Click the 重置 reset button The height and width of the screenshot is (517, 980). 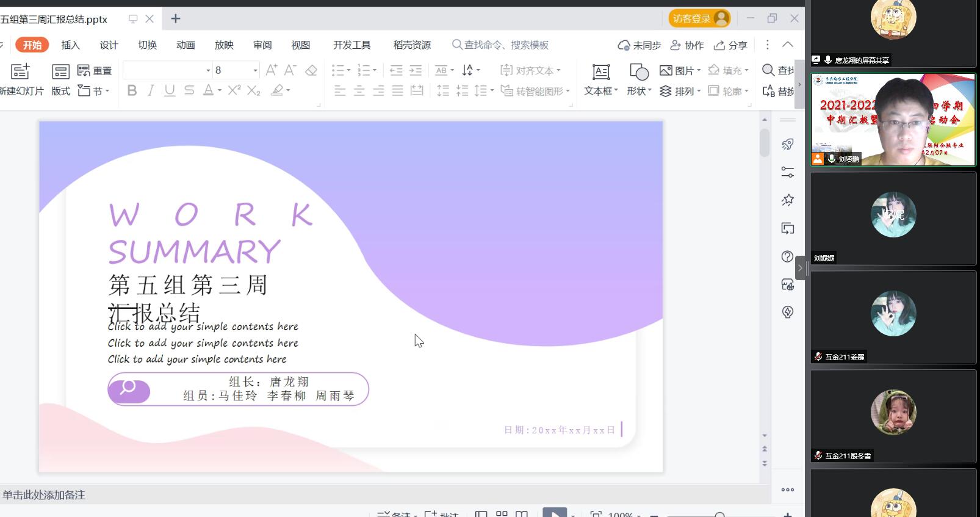point(95,71)
